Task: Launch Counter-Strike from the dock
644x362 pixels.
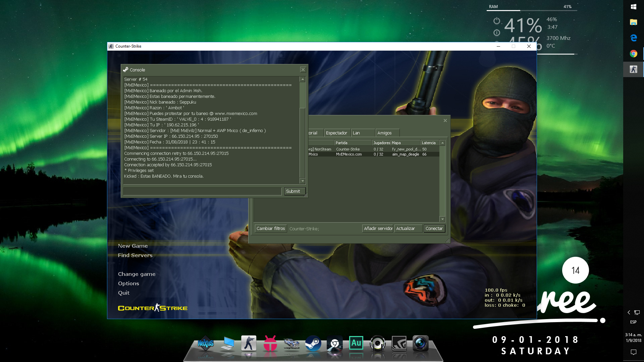Action: coord(249,343)
